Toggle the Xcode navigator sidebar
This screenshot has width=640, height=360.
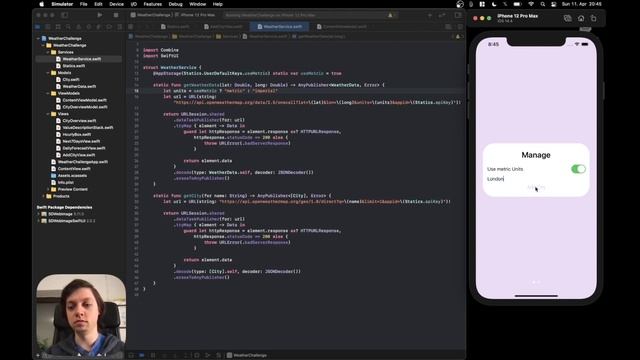click(x=64, y=15)
